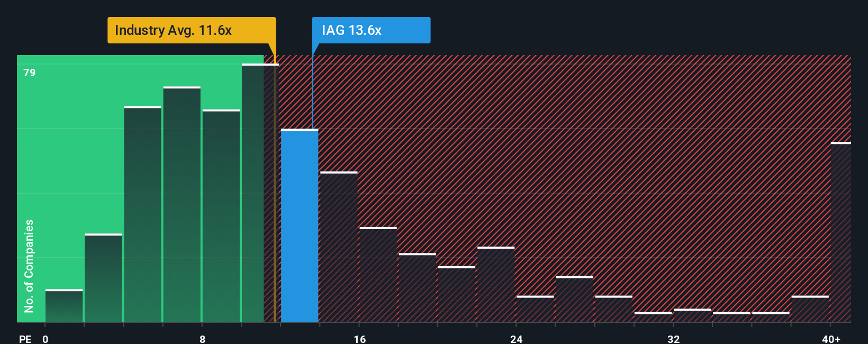This screenshot has width=868, height=344.
Task: Click the x-axis tick label '40+'
Action: [x=831, y=339]
